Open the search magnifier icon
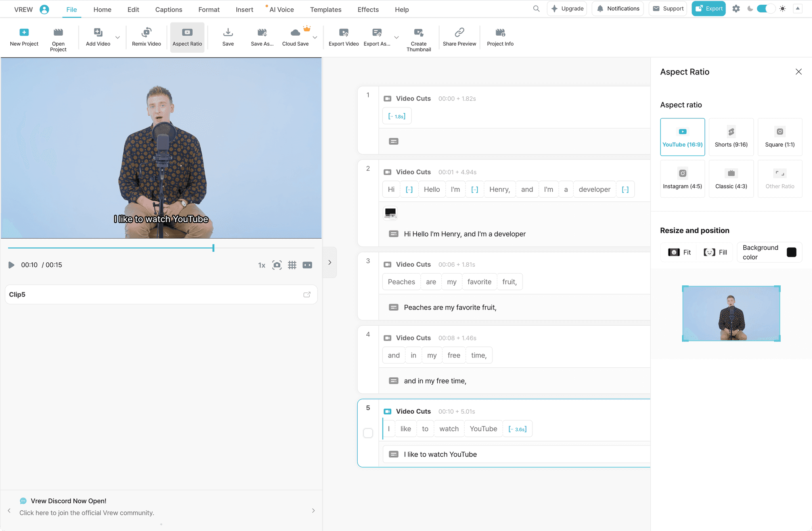 pos(536,9)
